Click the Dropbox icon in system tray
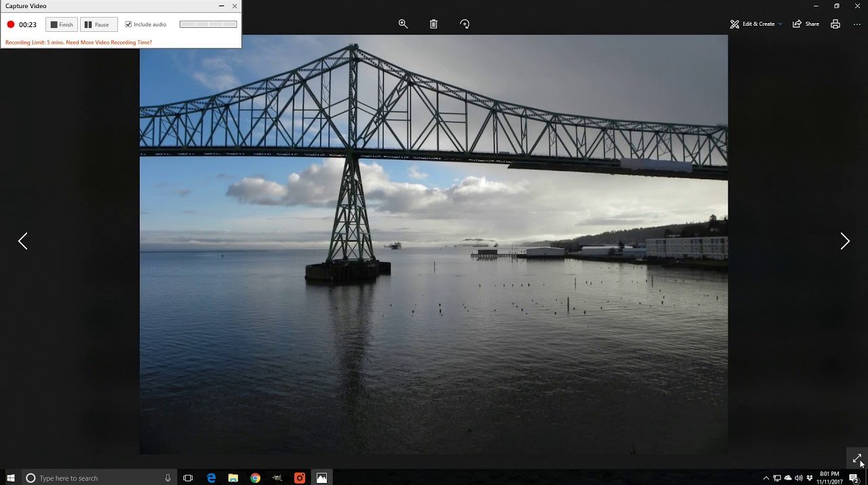 pos(810,478)
